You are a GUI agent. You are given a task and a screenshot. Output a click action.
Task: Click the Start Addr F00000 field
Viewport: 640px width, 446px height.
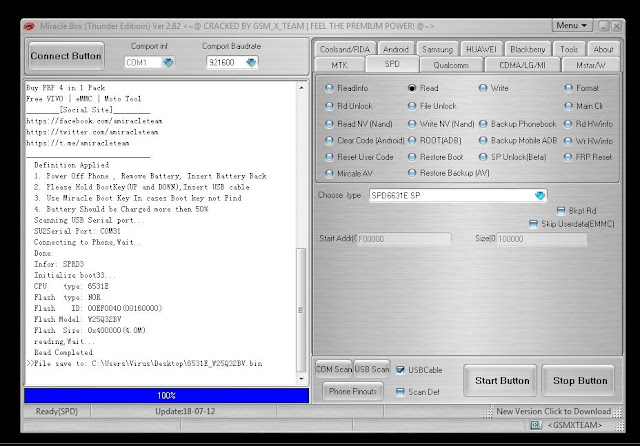tap(404, 239)
